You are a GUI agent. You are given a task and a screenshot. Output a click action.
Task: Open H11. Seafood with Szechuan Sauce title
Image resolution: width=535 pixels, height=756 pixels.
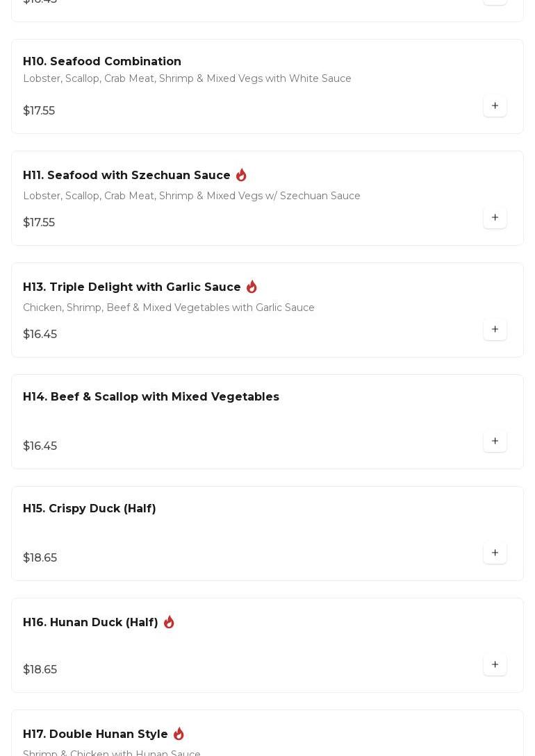coord(126,176)
